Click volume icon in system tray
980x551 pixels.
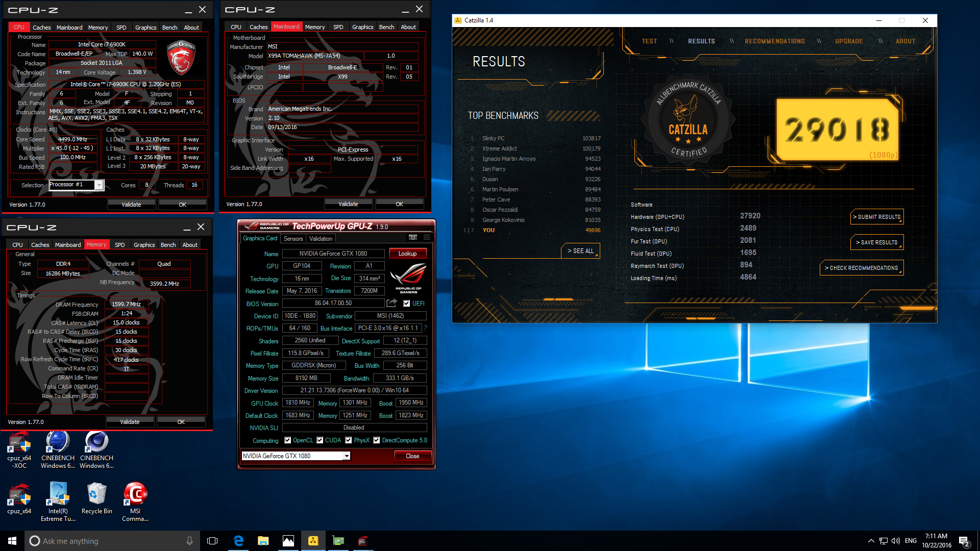896,541
